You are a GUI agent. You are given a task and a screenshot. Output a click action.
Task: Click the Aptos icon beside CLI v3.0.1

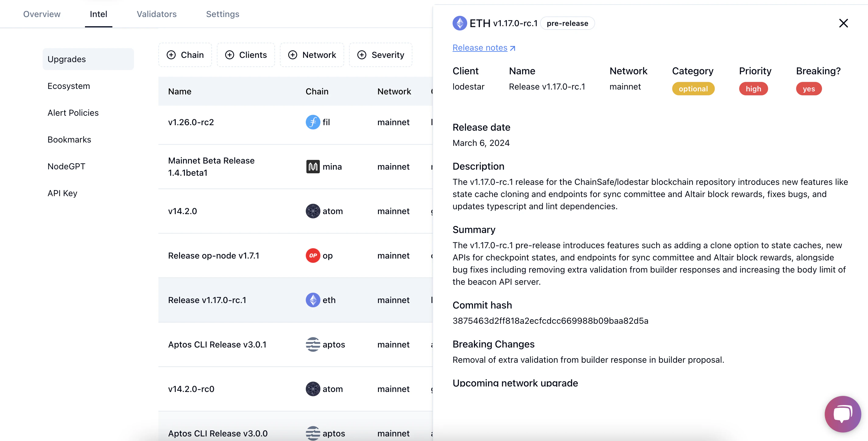point(313,345)
